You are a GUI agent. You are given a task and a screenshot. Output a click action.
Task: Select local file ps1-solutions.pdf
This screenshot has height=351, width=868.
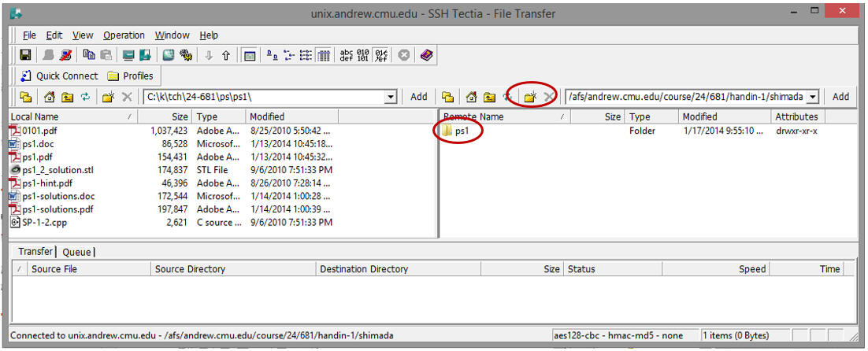pos(51,209)
